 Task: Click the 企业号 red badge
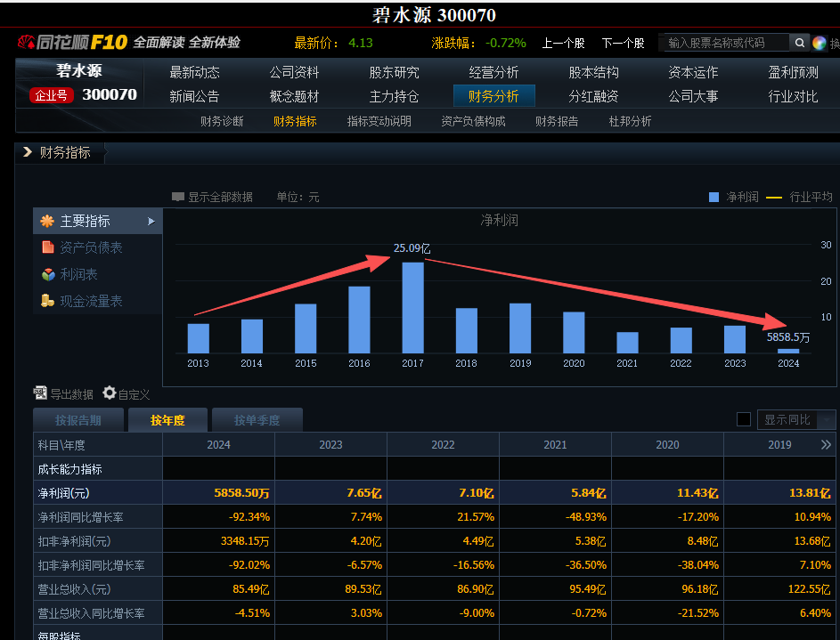pos(51,95)
